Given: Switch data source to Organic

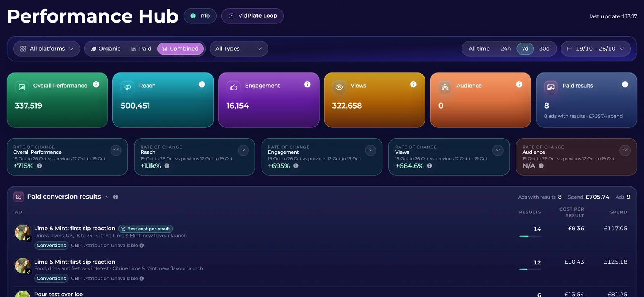Looking at the screenshot, I should [x=105, y=49].
